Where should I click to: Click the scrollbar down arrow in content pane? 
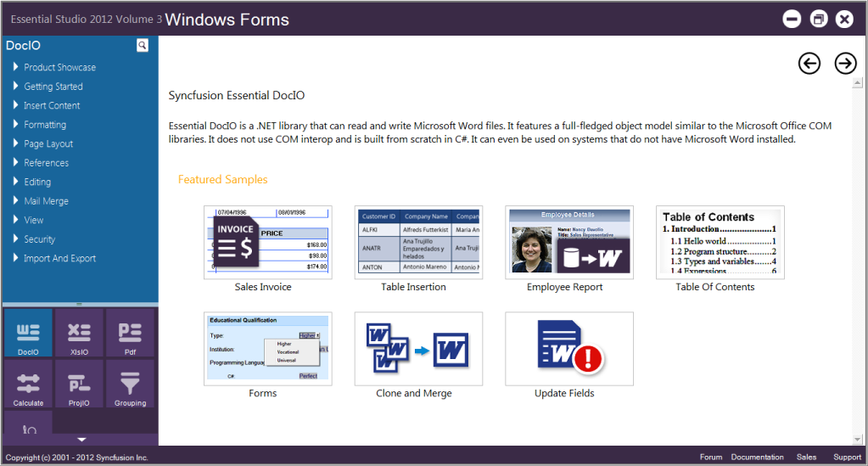pos(858,440)
